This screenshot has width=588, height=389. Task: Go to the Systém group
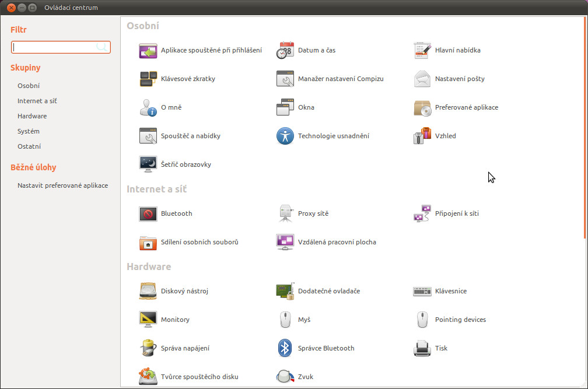(29, 131)
